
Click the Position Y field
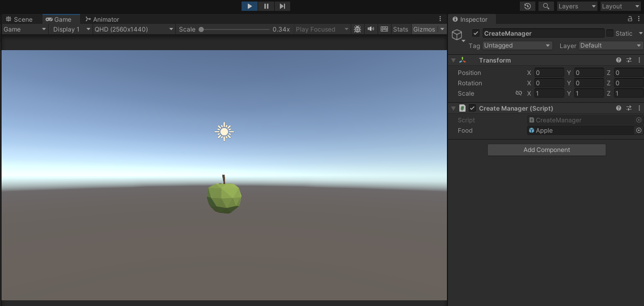click(589, 73)
